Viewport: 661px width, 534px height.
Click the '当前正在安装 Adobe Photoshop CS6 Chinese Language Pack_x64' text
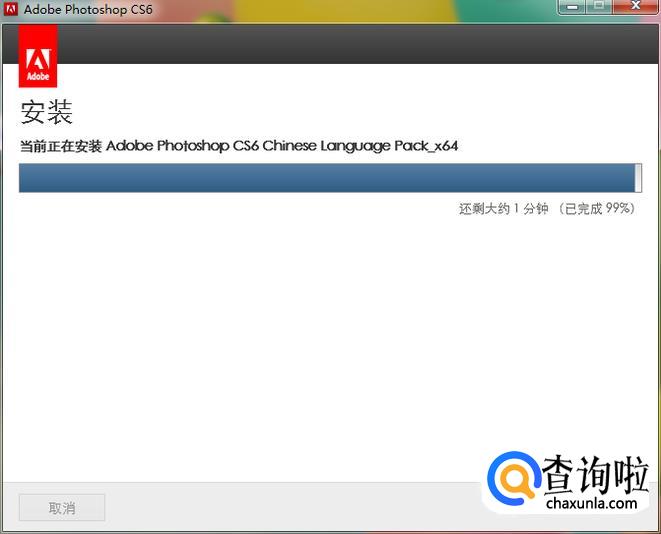239,146
